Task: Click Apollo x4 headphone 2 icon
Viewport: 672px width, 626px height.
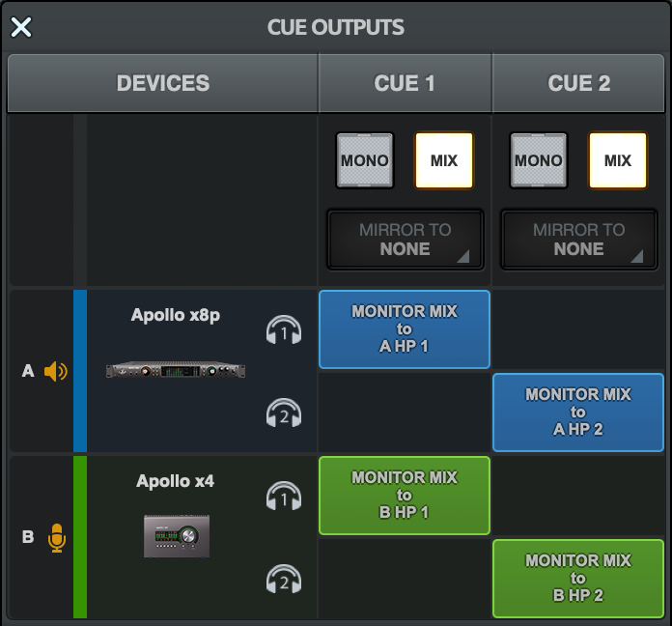Action: click(x=284, y=580)
